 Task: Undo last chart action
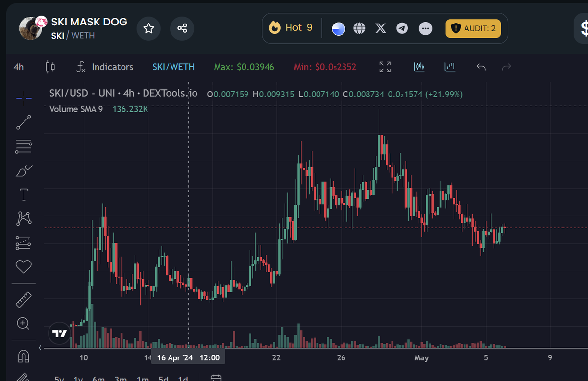[x=481, y=67]
